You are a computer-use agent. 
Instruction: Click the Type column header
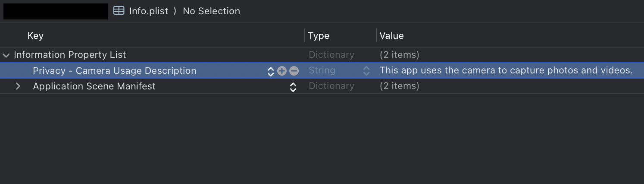pos(319,35)
